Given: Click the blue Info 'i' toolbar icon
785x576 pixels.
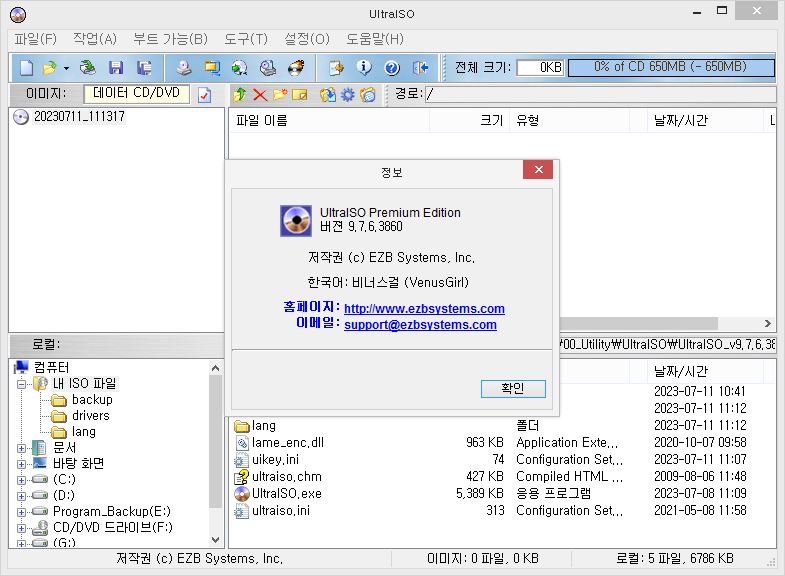Looking at the screenshot, I should [x=364, y=68].
